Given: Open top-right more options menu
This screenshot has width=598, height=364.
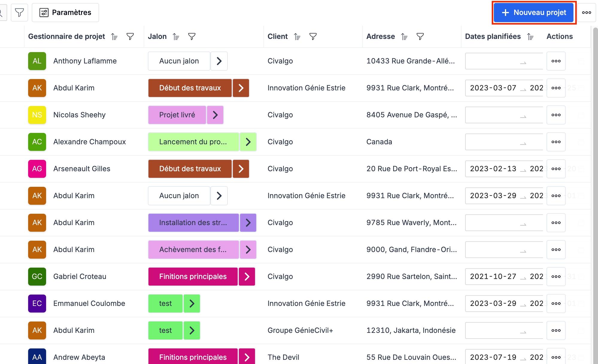Looking at the screenshot, I should tap(586, 13).
